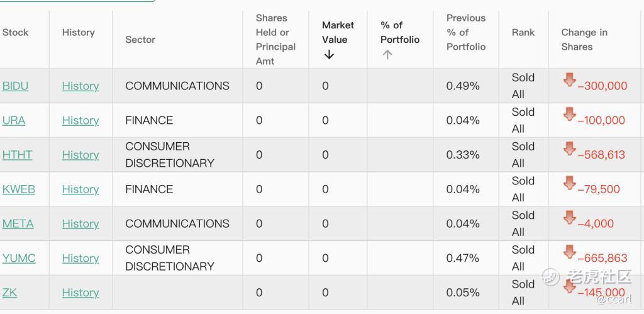
Task: Sort descending with the Market Value arrow
Action: tap(329, 55)
